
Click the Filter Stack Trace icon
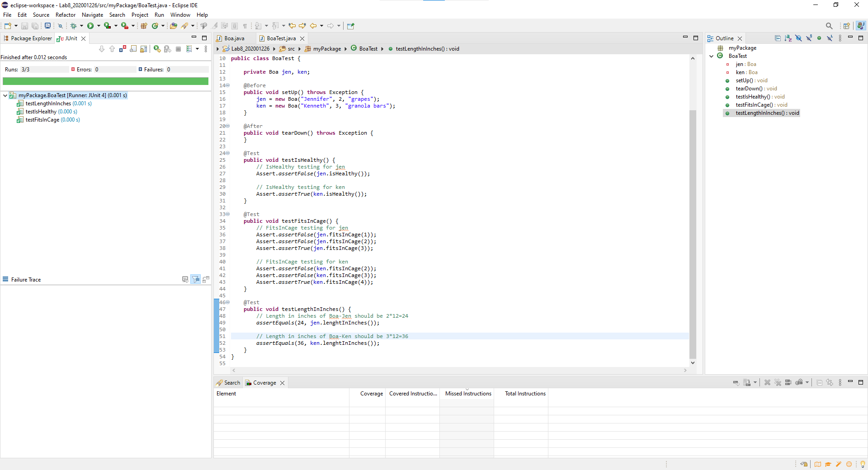(x=196, y=279)
